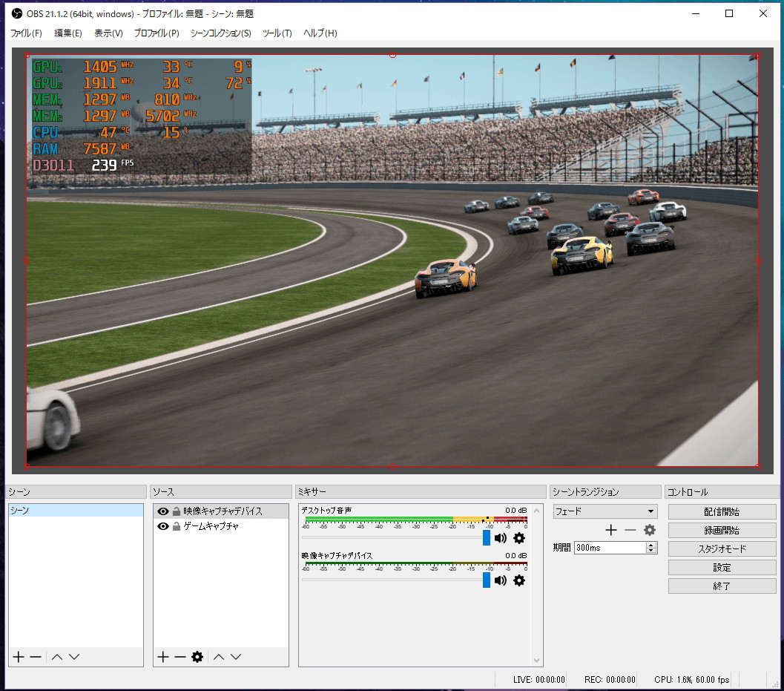
Task: Start streaming with 配信開始 button
Action: [x=722, y=511]
